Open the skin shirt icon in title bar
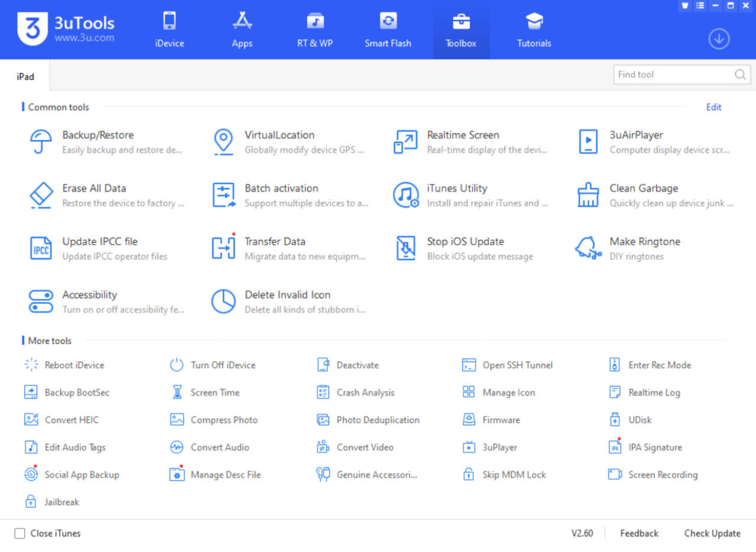This screenshot has height=552, width=756. tap(685, 5)
